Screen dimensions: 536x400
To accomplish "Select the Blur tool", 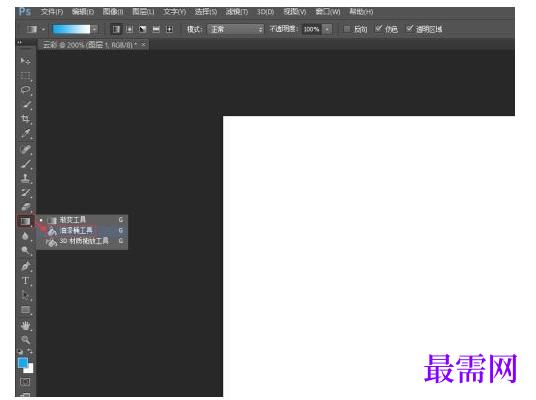I will (26, 236).
